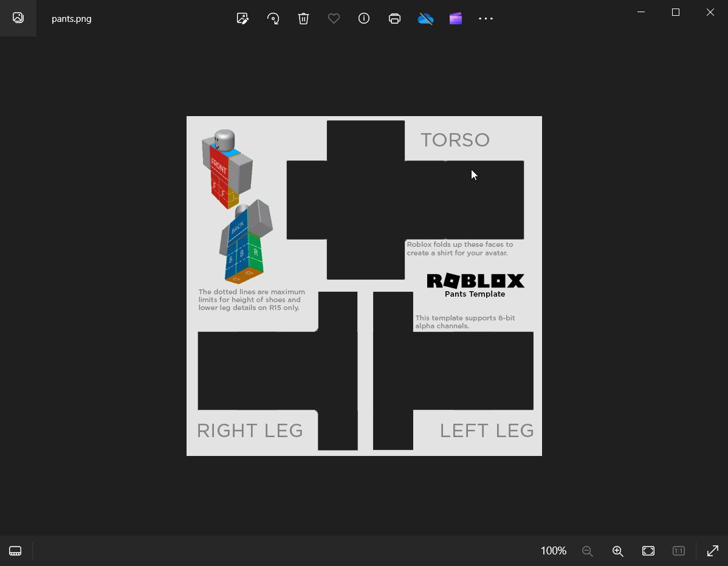Click the front-view avatar figure

point(227,169)
